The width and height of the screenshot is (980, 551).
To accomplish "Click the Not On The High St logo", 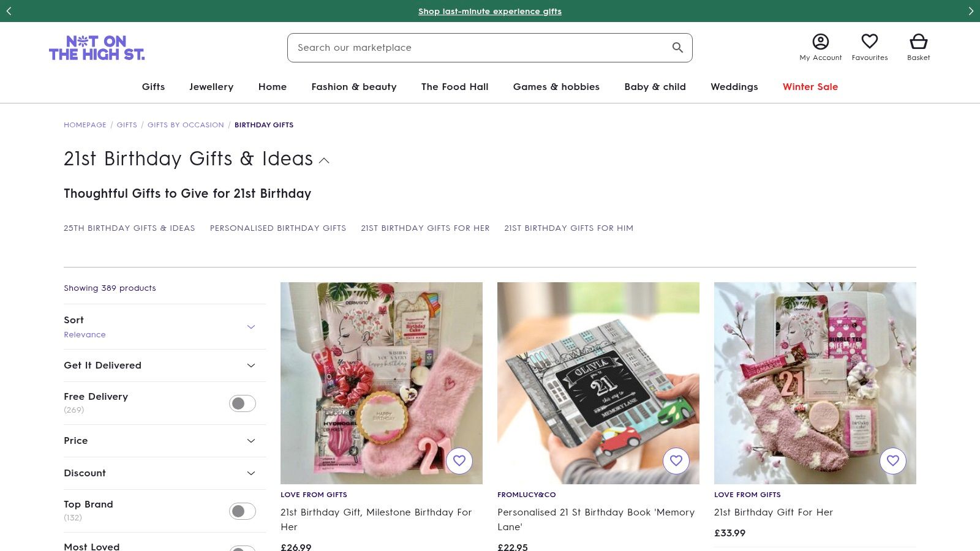I will (x=97, y=48).
